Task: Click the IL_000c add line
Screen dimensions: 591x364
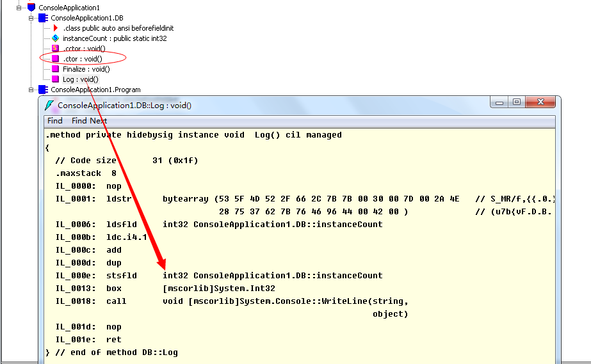Action: pos(88,250)
